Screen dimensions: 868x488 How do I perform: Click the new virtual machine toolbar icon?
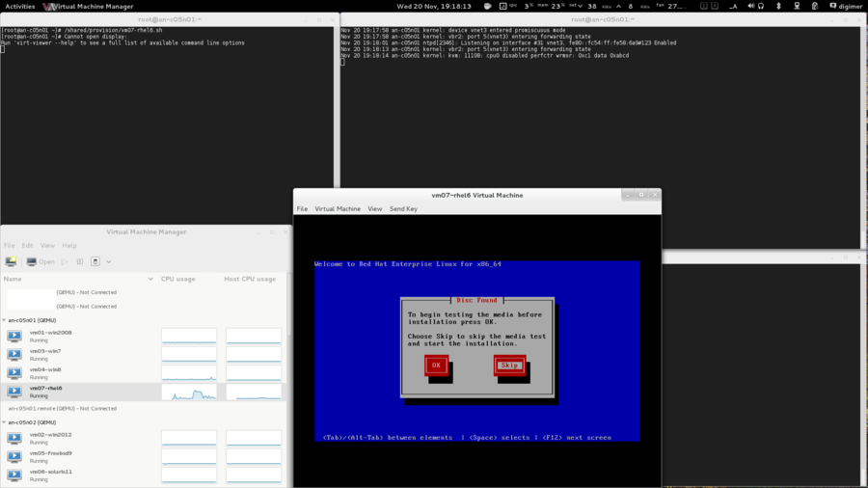pyautogui.click(x=11, y=261)
